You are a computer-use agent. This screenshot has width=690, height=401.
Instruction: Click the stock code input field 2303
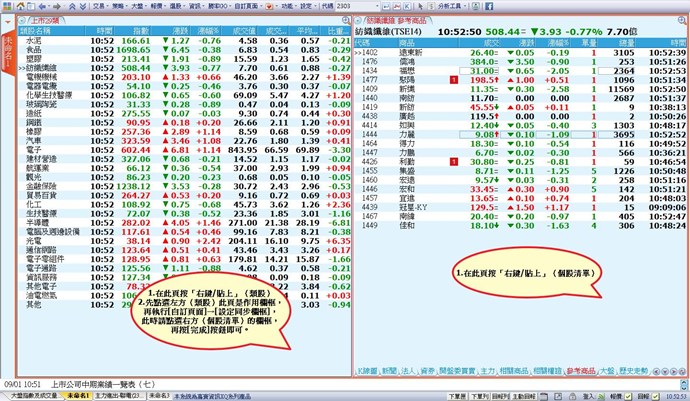click(354, 6)
